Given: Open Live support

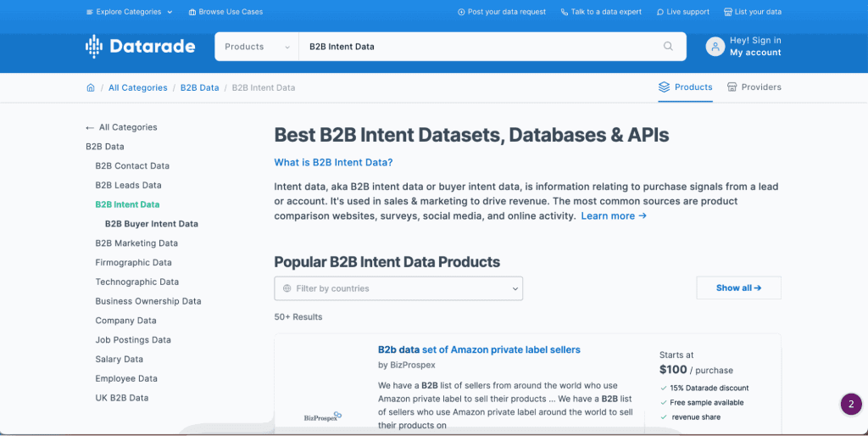Looking at the screenshot, I should (683, 12).
